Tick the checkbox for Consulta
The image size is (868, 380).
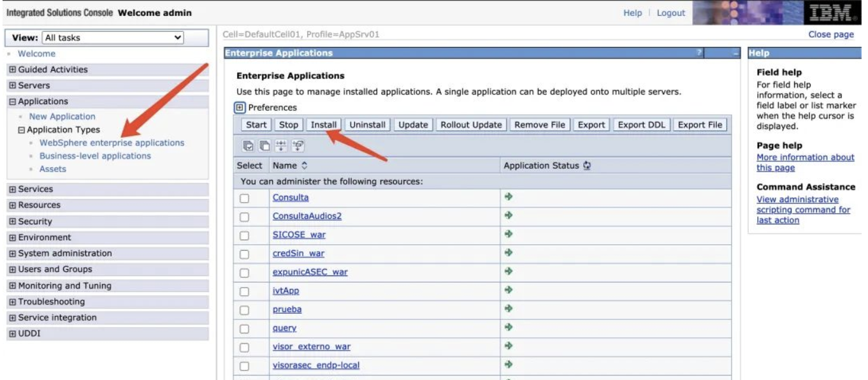click(244, 198)
